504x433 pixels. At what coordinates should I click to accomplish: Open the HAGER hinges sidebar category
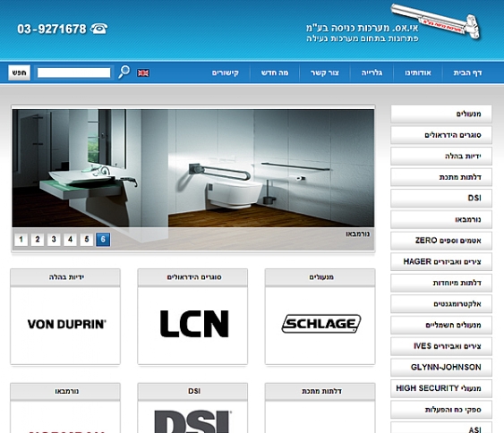pos(441,262)
